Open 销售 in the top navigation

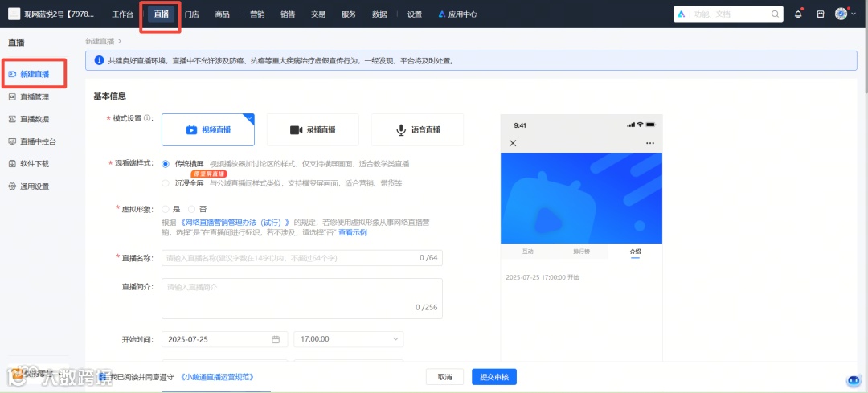click(x=288, y=14)
